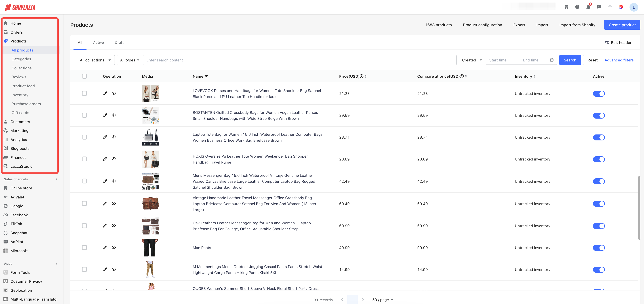644x304 pixels.
Task: Preview the LOVEVOOK Purses product eye icon
Action: coord(113,93)
